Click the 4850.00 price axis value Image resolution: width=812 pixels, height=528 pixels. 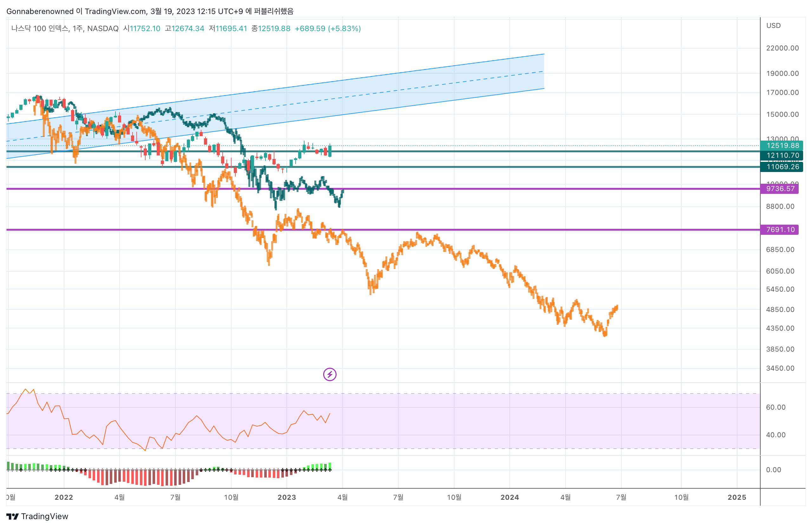click(780, 310)
